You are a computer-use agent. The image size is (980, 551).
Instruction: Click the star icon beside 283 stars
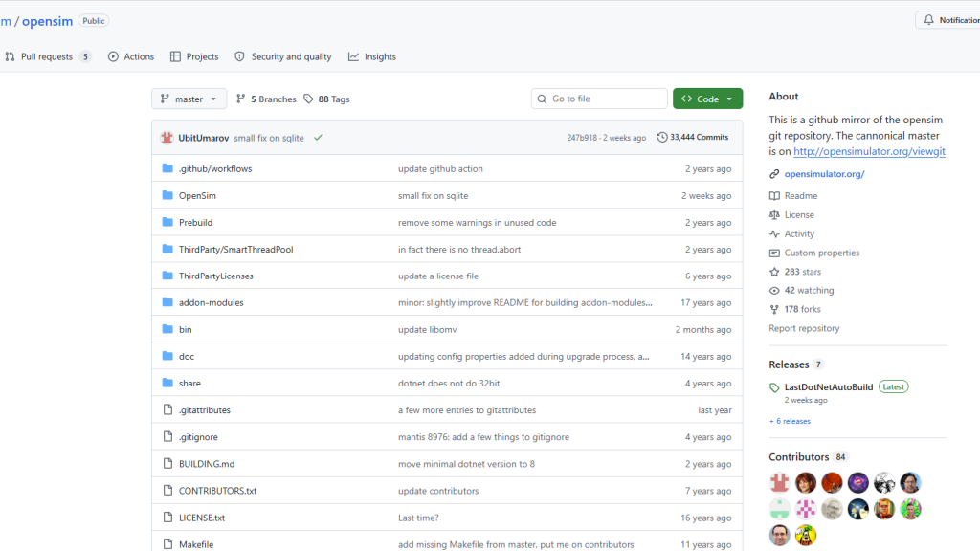pyautogui.click(x=774, y=272)
